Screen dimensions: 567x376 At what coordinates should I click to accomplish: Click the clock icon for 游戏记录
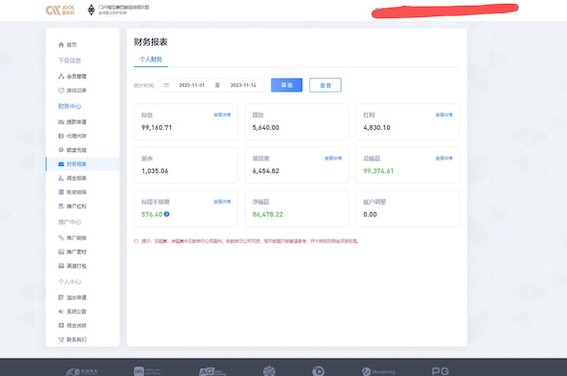pyautogui.click(x=61, y=90)
